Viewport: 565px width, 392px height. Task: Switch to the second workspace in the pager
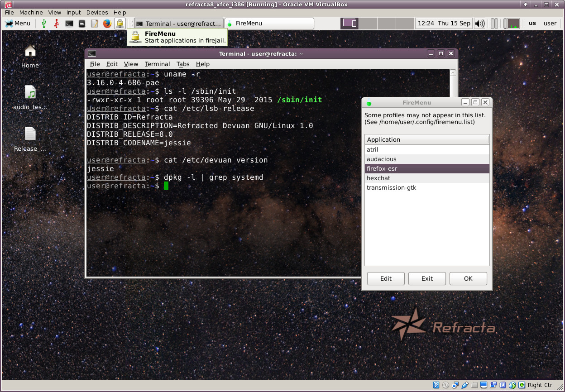pyautogui.click(x=368, y=24)
